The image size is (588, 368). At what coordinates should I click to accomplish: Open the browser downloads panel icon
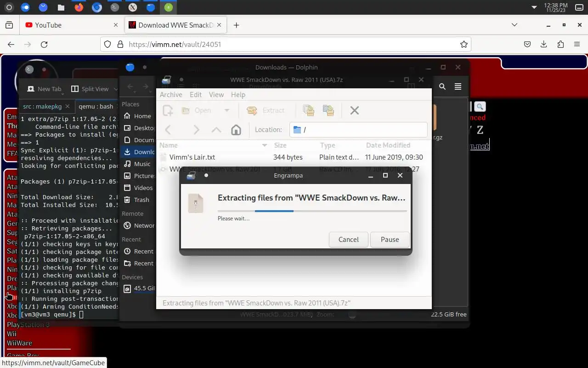click(x=544, y=44)
